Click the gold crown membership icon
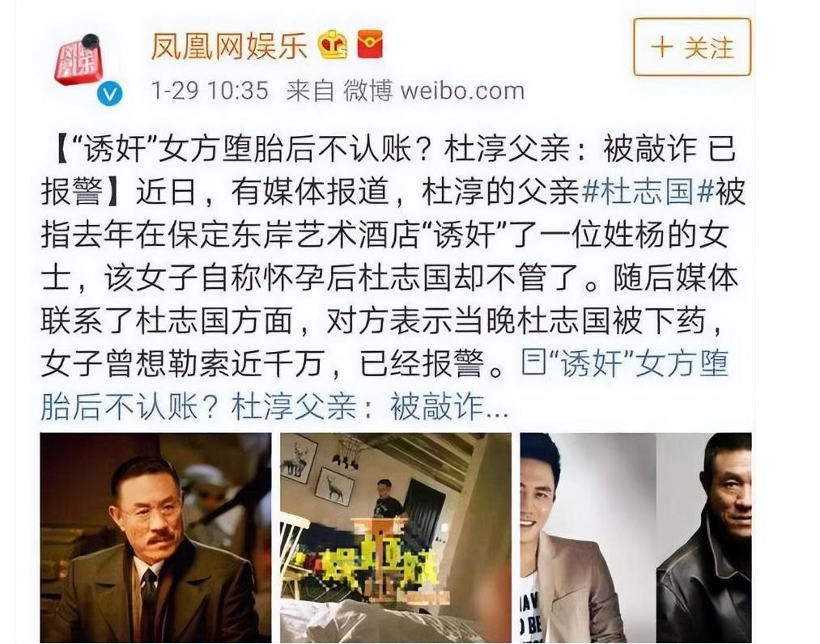 pyautogui.click(x=334, y=44)
